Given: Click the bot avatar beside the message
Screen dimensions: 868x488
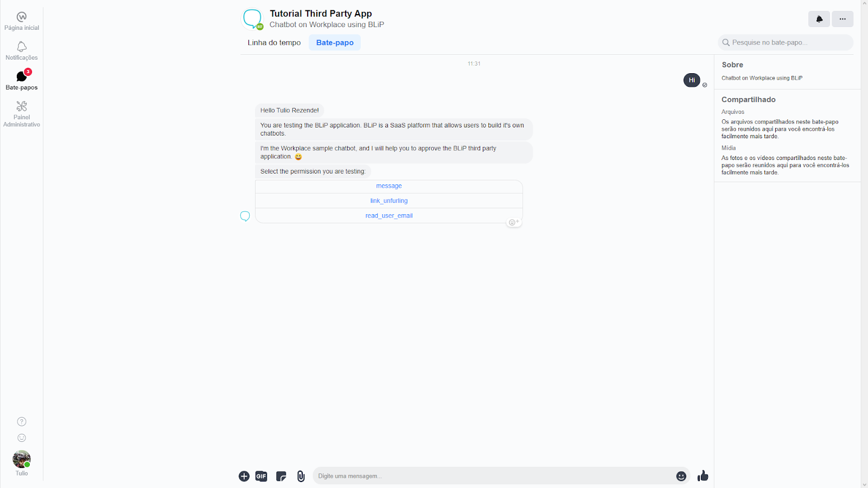Looking at the screenshot, I should click(245, 216).
